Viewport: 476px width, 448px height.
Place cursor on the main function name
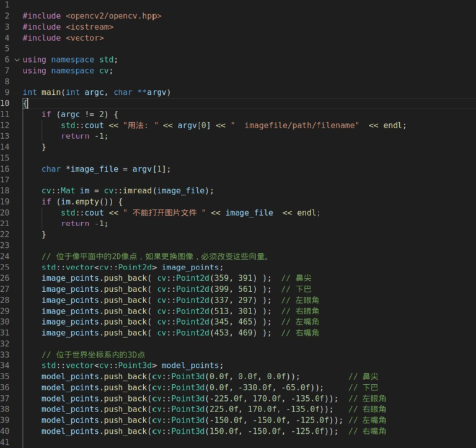point(51,92)
